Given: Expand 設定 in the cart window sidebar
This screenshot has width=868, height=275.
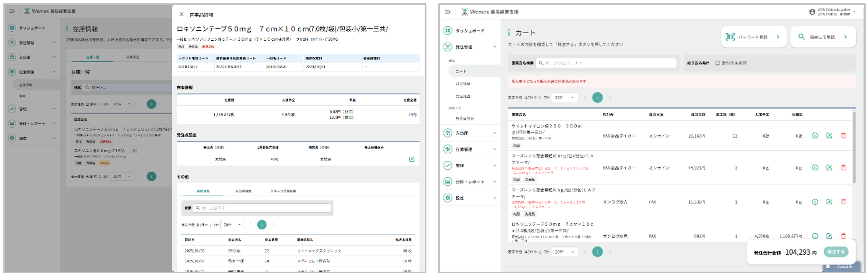Looking at the screenshot, I should [494, 198].
